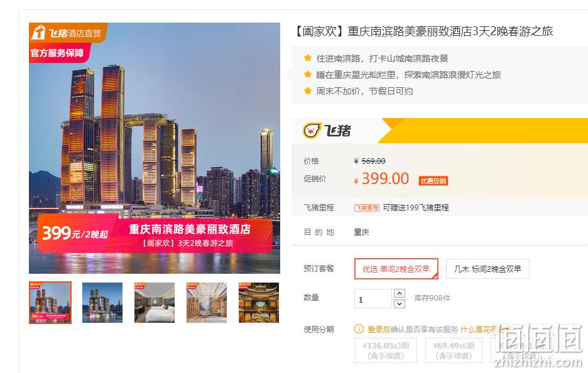Click the first star bullet icon

coord(308,58)
